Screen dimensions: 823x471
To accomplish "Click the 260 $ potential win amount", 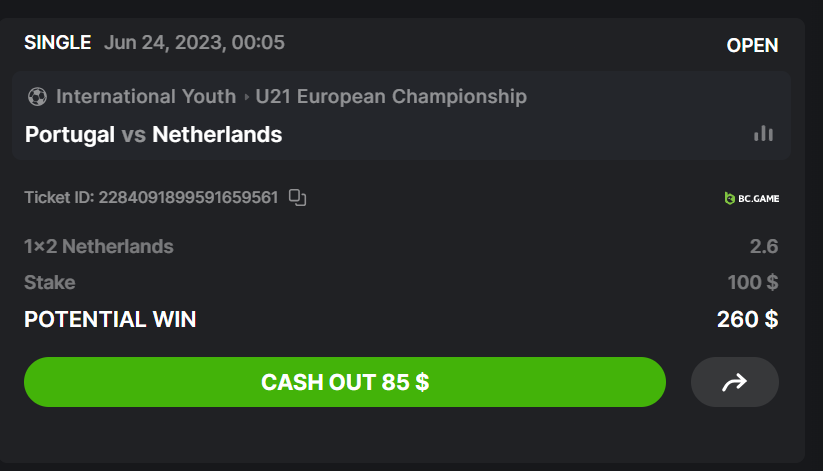I will pyautogui.click(x=747, y=320).
